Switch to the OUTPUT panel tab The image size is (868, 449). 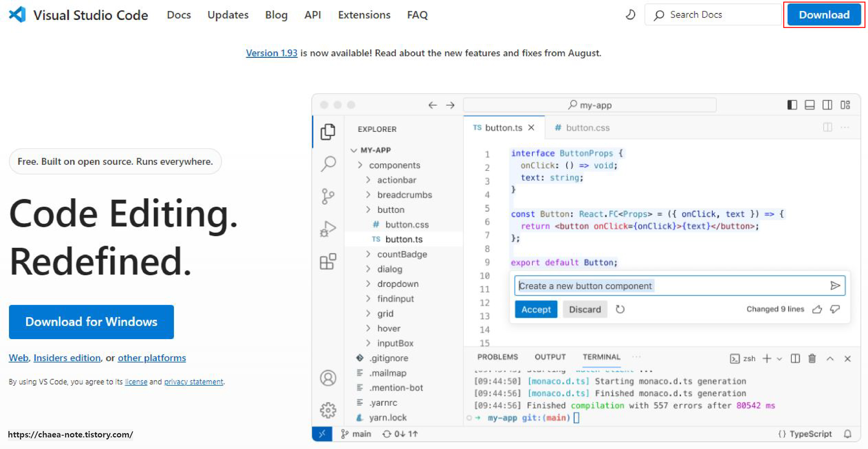[x=550, y=357]
